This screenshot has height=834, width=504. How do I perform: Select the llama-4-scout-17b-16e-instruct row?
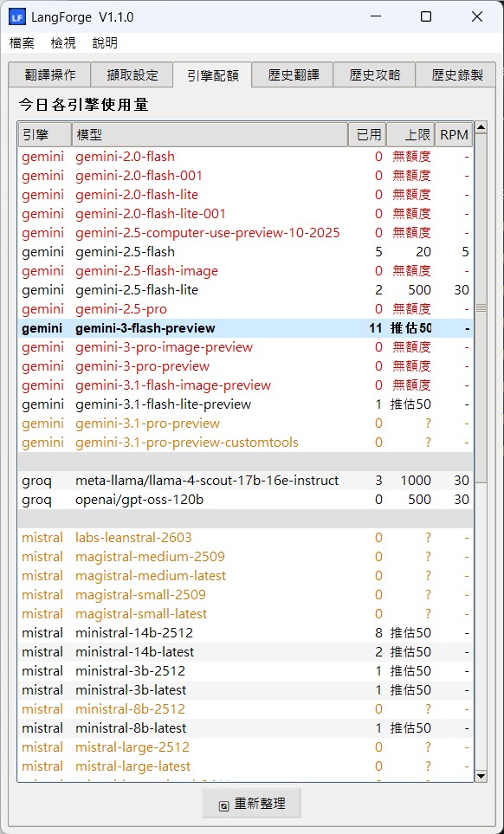245,481
